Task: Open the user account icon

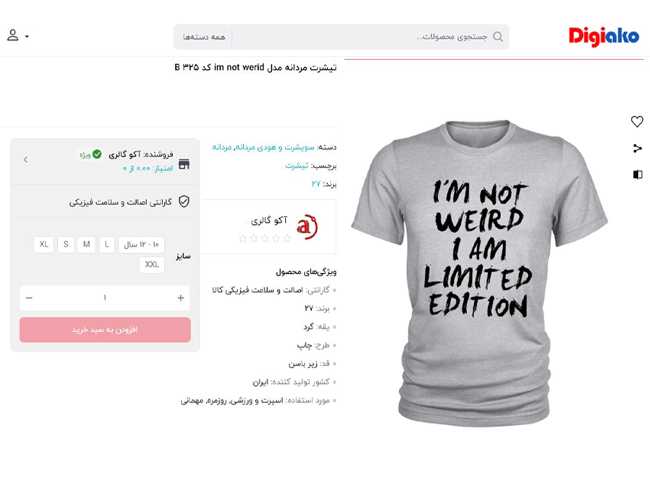Action: [13, 35]
